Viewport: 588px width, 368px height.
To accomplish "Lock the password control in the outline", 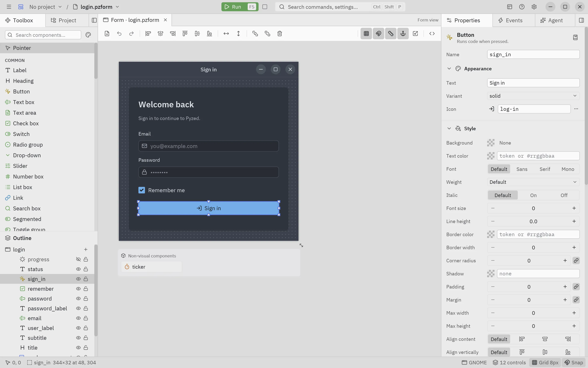I will pyautogui.click(x=86, y=299).
